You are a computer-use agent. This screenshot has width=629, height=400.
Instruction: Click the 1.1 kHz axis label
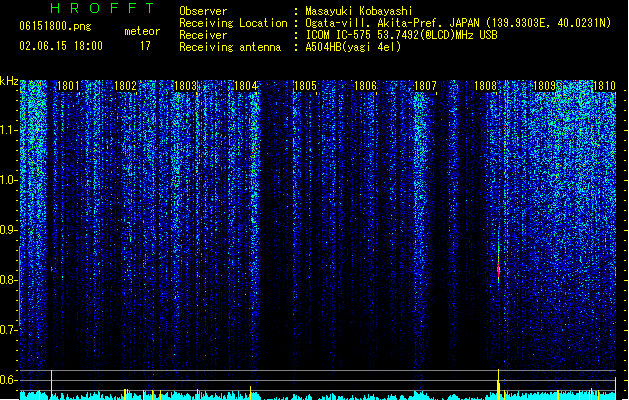tap(8, 130)
